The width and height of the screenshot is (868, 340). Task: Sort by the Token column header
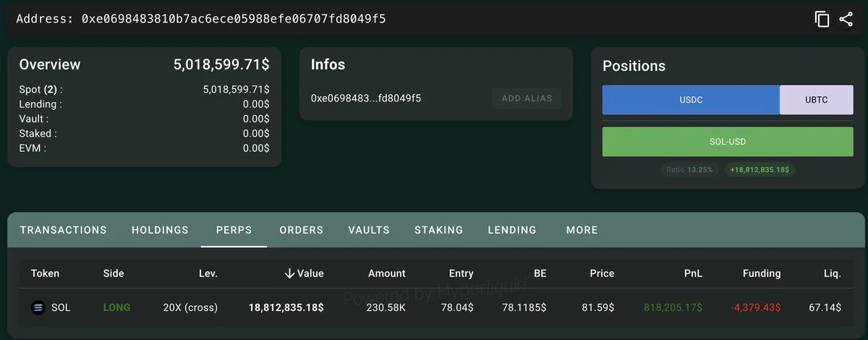[x=45, y=273]
